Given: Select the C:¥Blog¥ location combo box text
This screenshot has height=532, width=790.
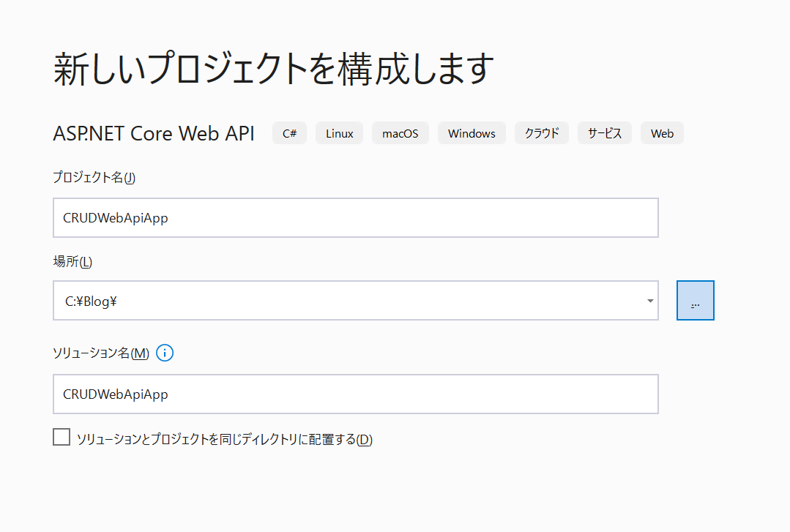Looking at the screenshot, I should click(x=92, y=301).
